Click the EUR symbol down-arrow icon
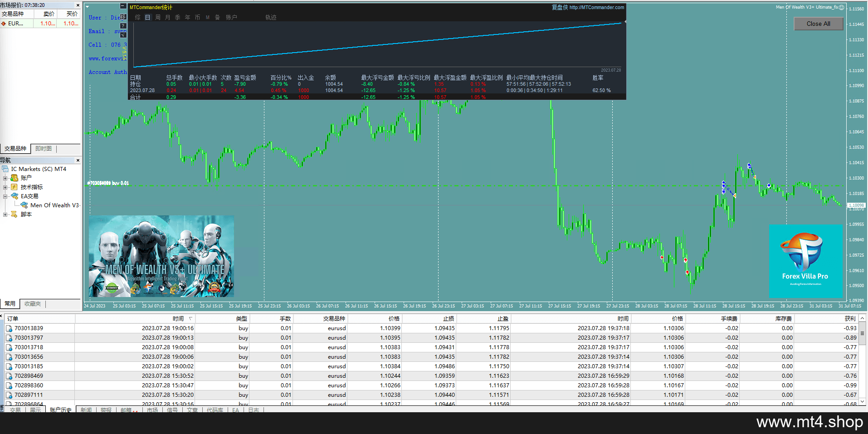Viewport: 868px width, 434px height. (x=4, y=24)
